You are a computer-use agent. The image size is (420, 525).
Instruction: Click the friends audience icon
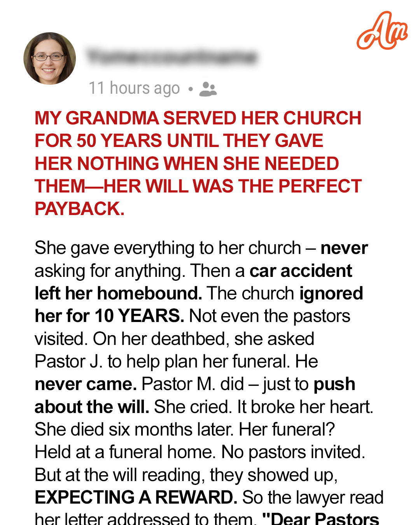(208, 89)
